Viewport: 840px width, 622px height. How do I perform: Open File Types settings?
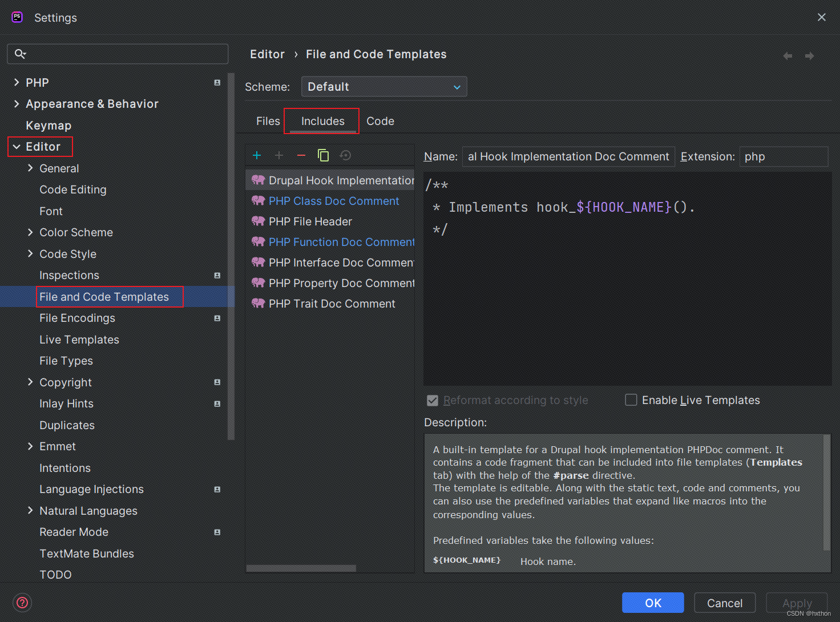pyautogui.click(x=66, y=361)
